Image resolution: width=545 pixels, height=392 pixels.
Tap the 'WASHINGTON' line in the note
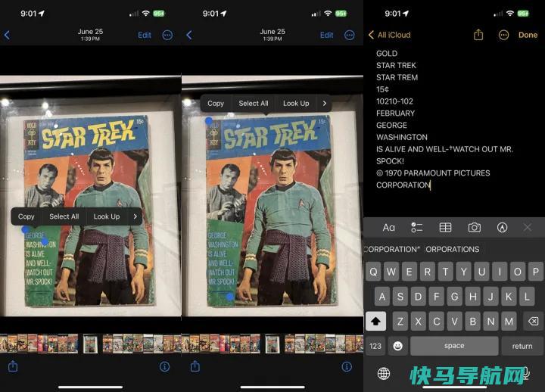click(x=402, y=137)
